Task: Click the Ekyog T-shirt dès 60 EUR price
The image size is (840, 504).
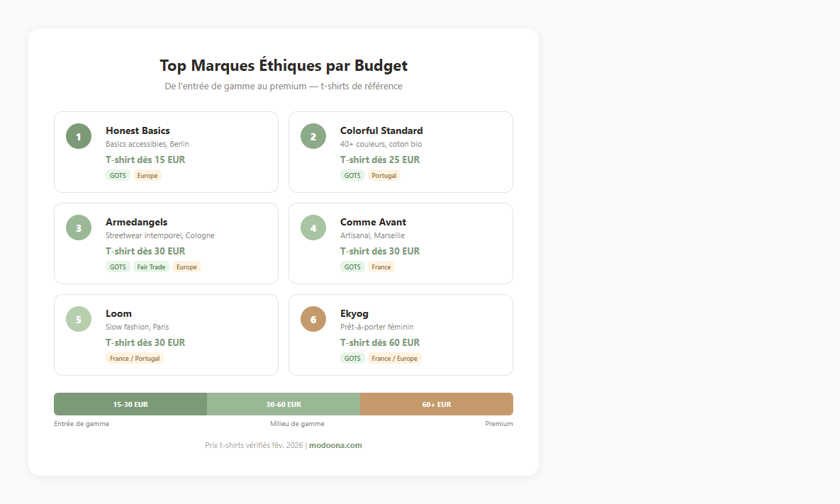Action: pos(380,342)
